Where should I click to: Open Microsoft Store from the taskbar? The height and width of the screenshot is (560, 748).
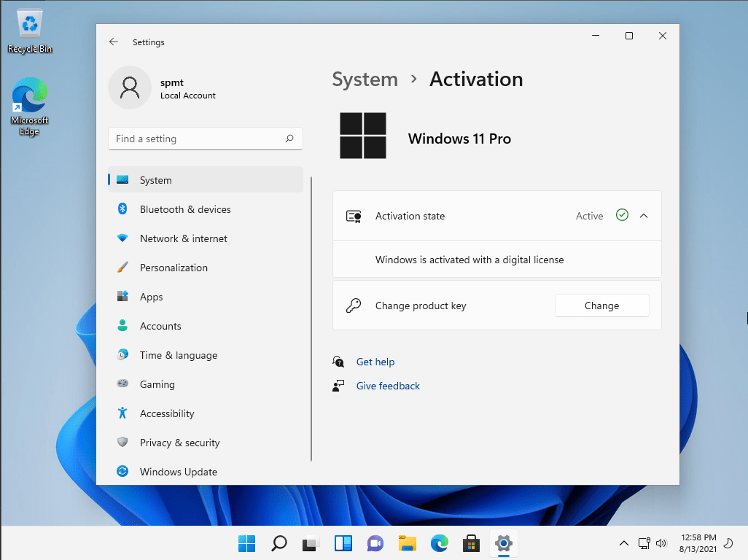tap(471, 543)
